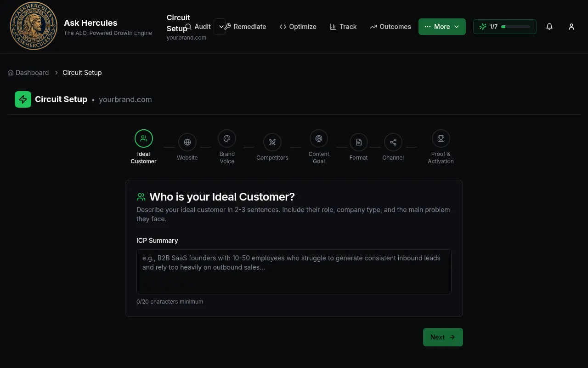Select the Proof & Activation trophy icon
Screen dimensions: 588x368
(441, 138)
